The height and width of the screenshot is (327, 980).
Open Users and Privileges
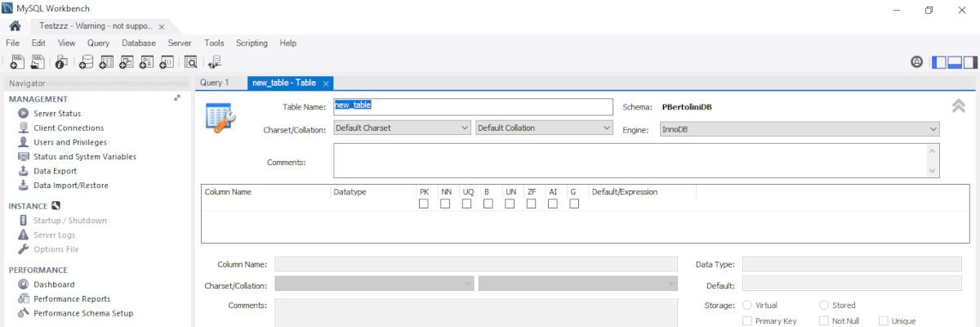(x=70, y=142)
